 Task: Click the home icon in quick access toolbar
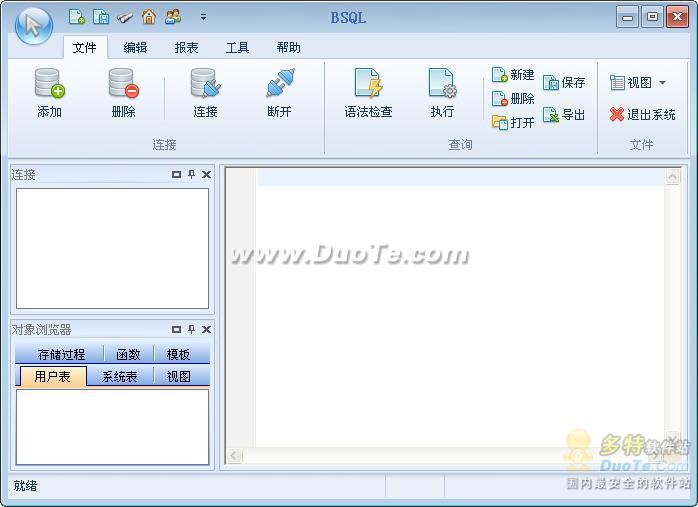coord(149,17)
